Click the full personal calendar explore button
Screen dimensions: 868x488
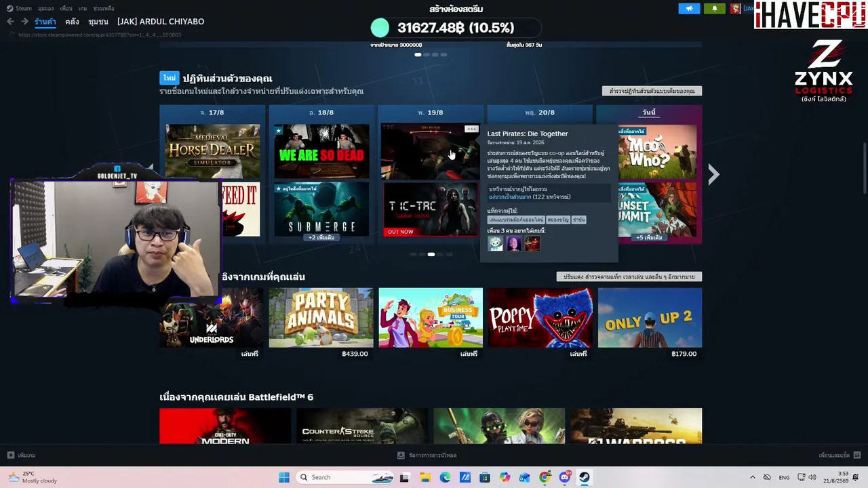(x=652, y=91)
